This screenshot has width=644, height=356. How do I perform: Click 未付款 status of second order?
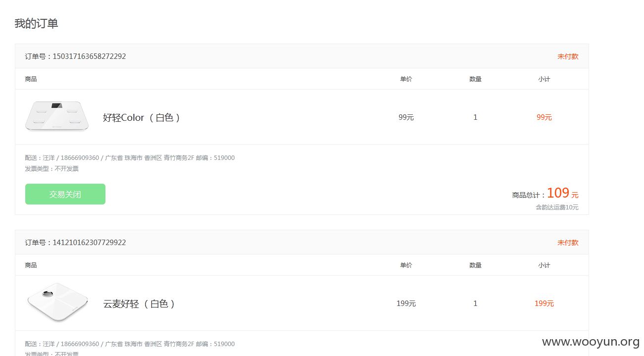coord(568,243)
